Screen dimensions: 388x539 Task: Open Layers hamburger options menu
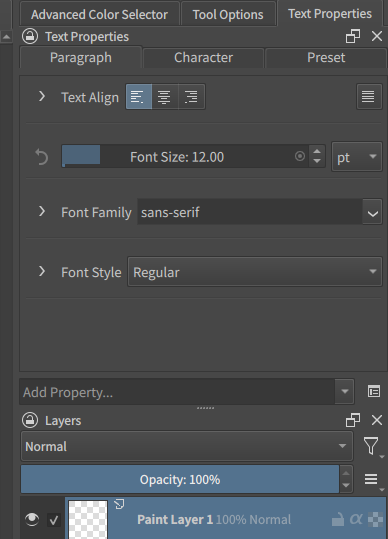pyautogui.click(x=371, y=479)
